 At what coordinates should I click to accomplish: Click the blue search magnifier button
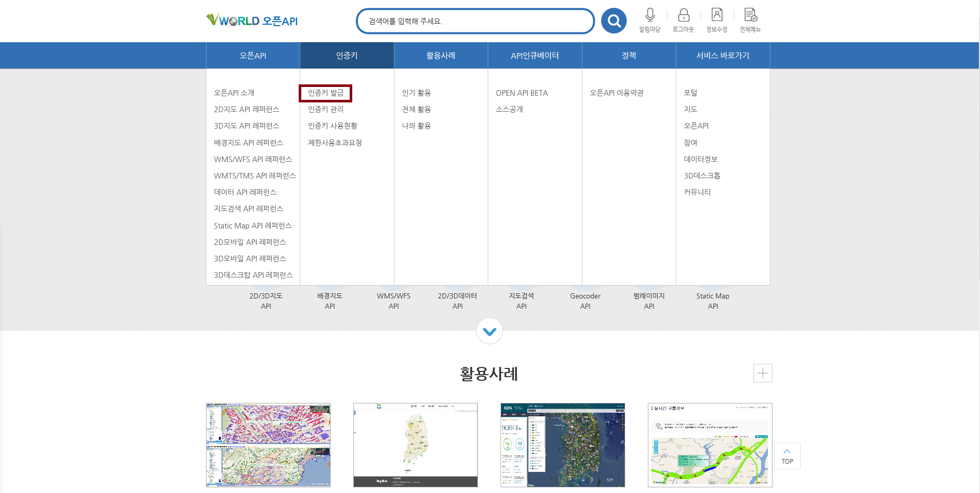(x=613, y=21)
